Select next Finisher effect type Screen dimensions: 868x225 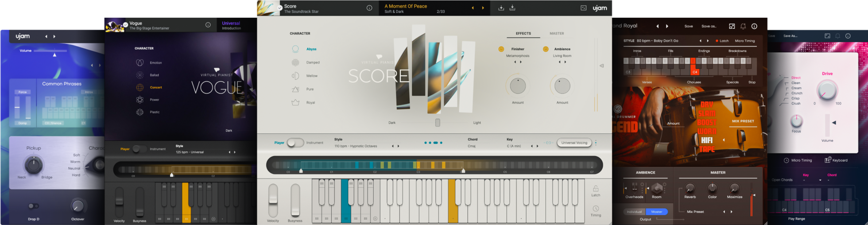[x=521, y=62]
